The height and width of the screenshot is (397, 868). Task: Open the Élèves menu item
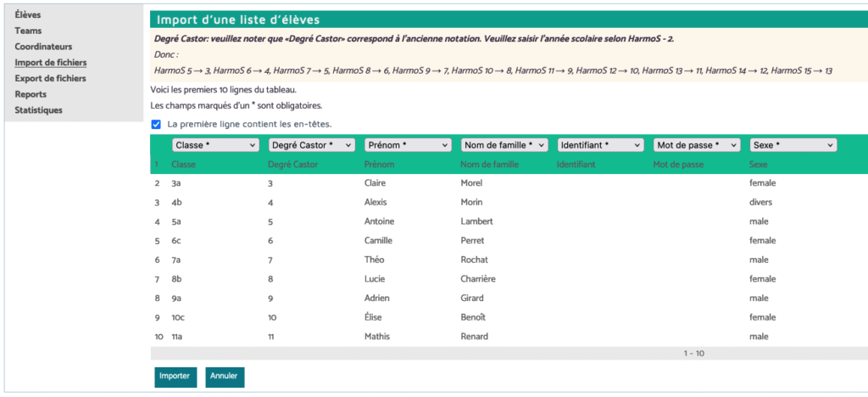pos(27,15)
